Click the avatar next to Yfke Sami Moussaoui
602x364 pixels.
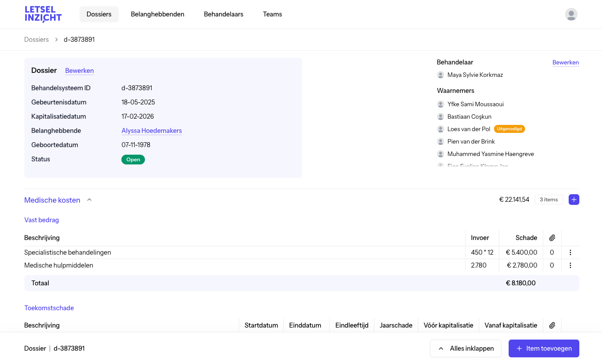pos(441,104)
